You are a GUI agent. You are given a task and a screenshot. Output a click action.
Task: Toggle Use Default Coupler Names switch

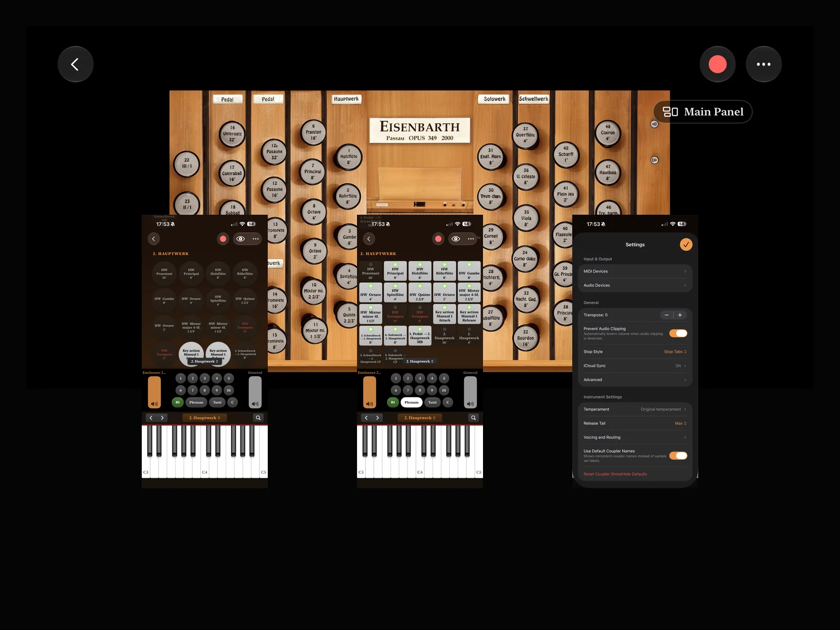coord(678,456)
